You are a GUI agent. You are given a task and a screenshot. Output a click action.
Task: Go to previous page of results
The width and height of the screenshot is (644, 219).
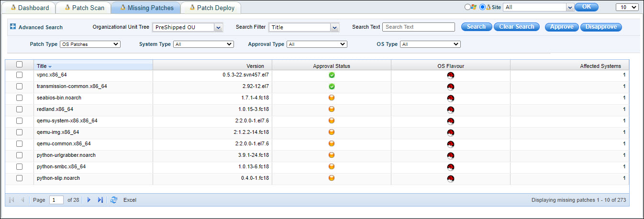(22, 200)
